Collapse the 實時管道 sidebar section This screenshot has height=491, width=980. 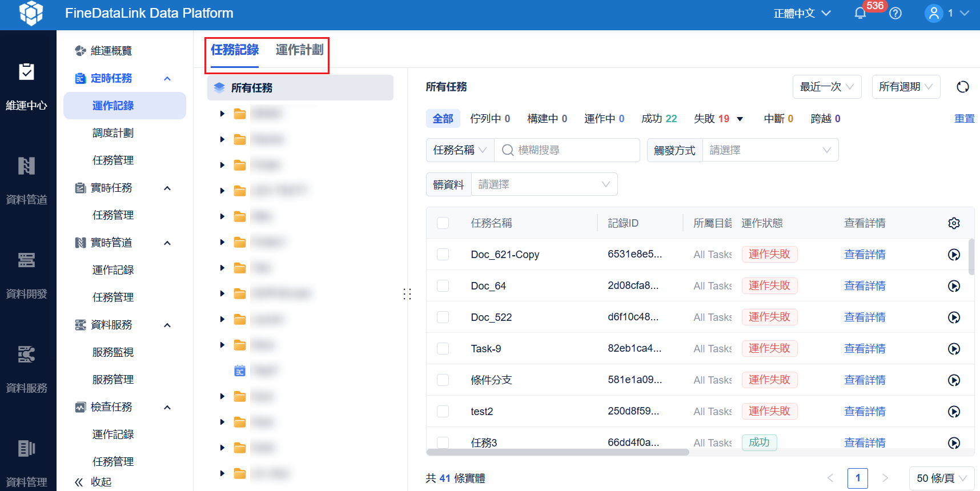[167, 243]
